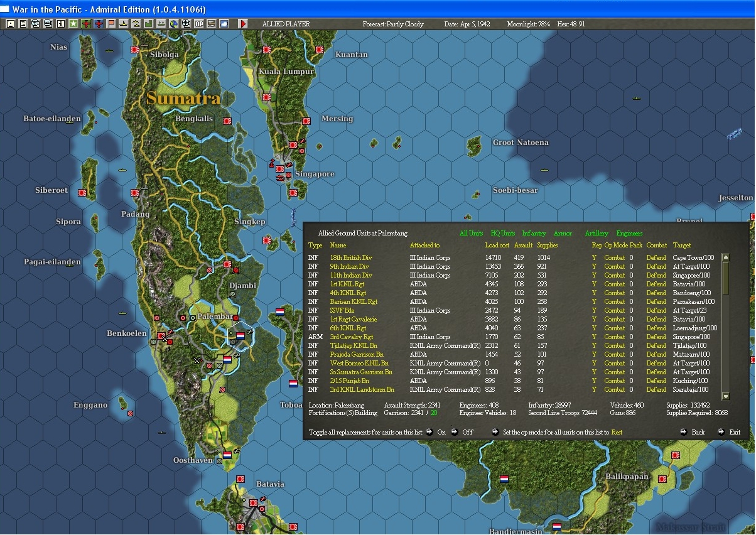Image resolution: width=756 pixels, height=535 pixels.
Task: Click the cloud weather toolbar icon
Action: pos(224,24)
